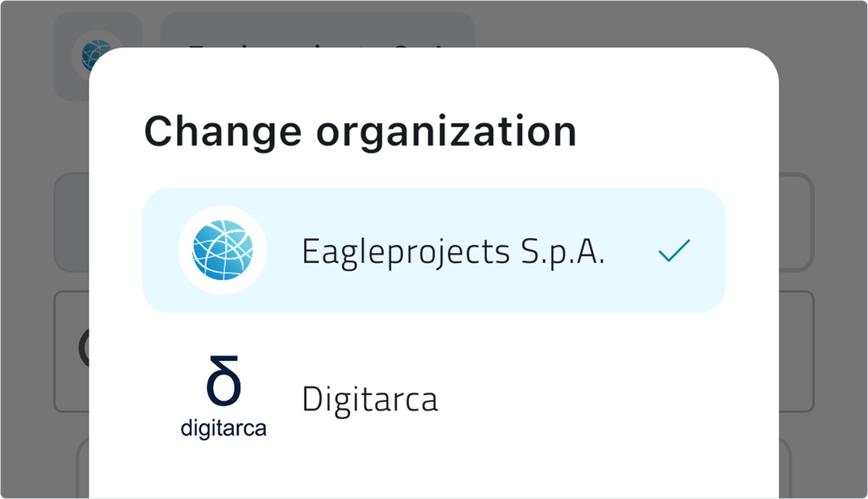Click the "Eagleprojects S.p.A." name text

[x=453, y=252]
